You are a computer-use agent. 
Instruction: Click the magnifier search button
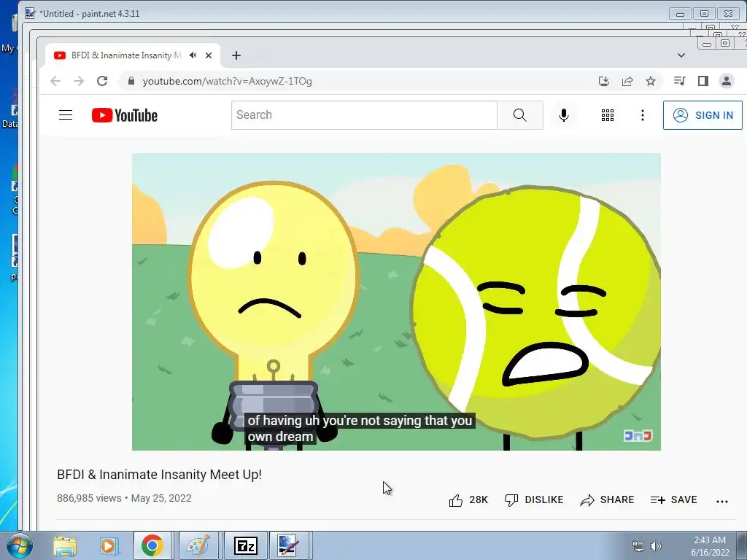click(519, 115)
